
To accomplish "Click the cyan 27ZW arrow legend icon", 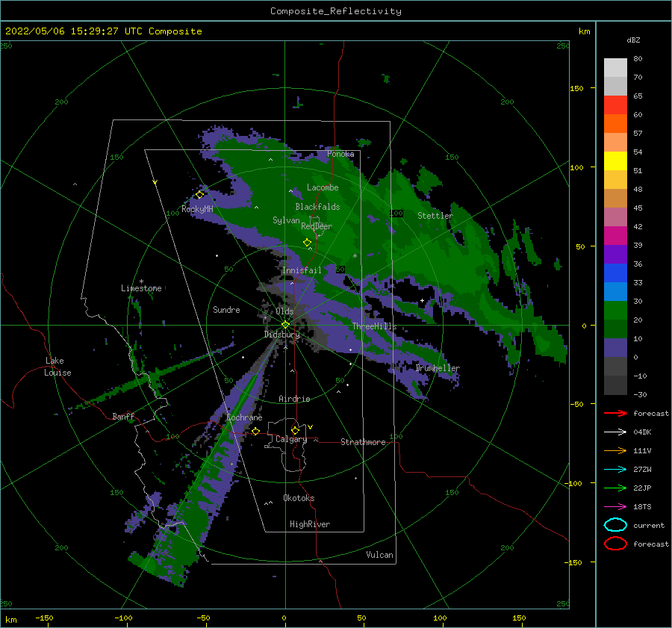I will tap(615, 470).
